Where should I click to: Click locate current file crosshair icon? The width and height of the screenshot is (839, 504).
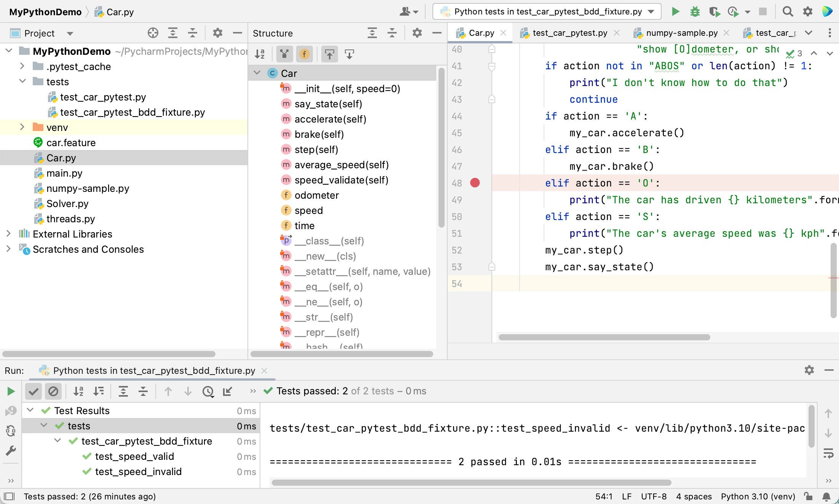[x=153, y=33]
